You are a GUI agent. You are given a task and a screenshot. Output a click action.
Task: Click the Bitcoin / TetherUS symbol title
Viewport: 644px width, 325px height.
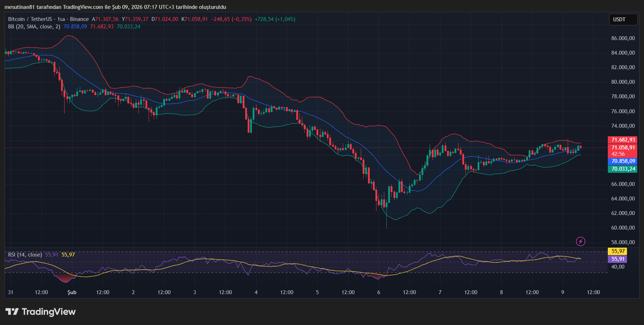[30, 19]
